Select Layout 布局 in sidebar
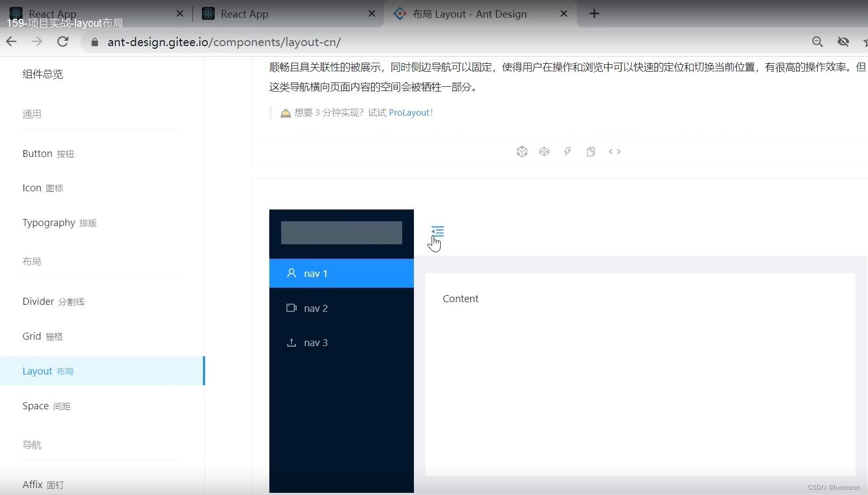868x495 pixels. click(x=102, y=371)
